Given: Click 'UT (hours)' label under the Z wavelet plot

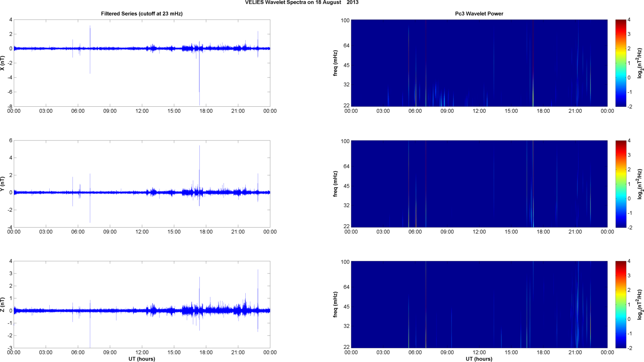Looking at the screenshot, I should click(x=479, y=359).
